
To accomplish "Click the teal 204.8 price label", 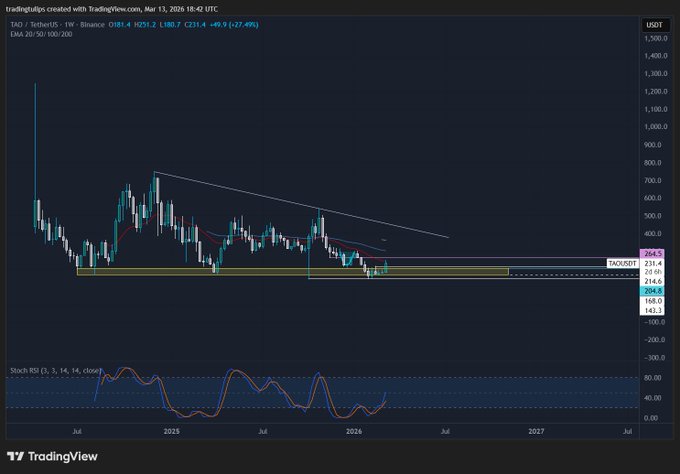I will point(652,291).
